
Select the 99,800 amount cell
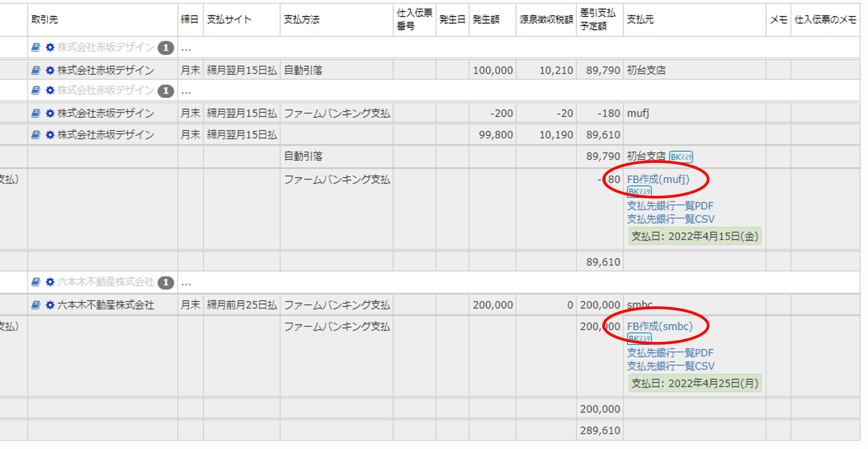click(492, 135)
